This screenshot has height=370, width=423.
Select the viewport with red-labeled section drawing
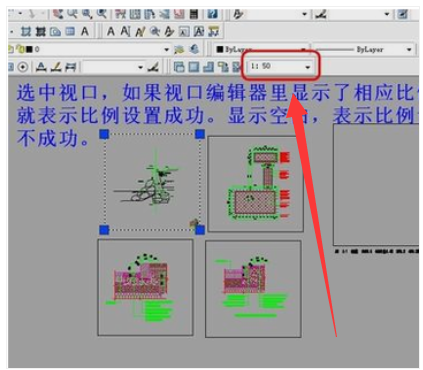click(x=256, y=184)
